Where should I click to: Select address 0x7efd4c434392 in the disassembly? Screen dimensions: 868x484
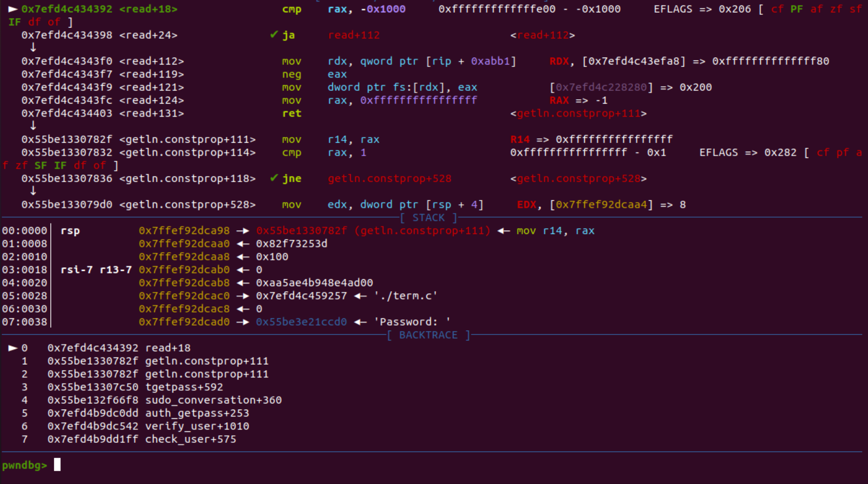click(67, 9)
